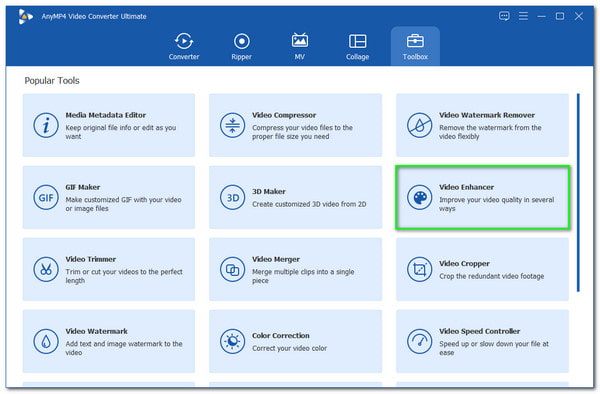Click 'Compress your video files' description
The image size is (600, 394).
tap(302, 132)
